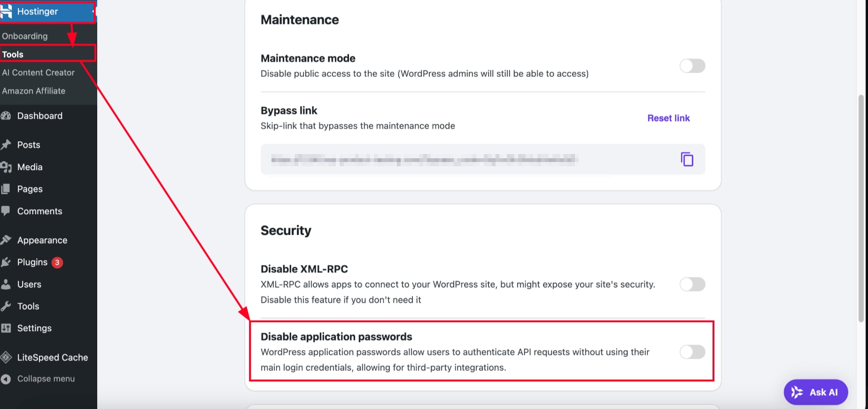Collapse the admin sidebar menu

click(x=39, y=379)
